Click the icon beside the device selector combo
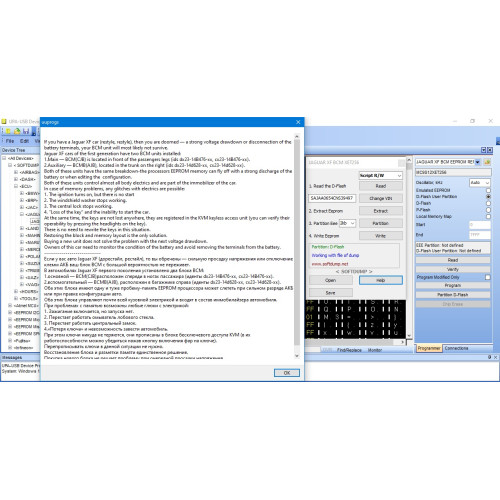 tap(487, 162)
